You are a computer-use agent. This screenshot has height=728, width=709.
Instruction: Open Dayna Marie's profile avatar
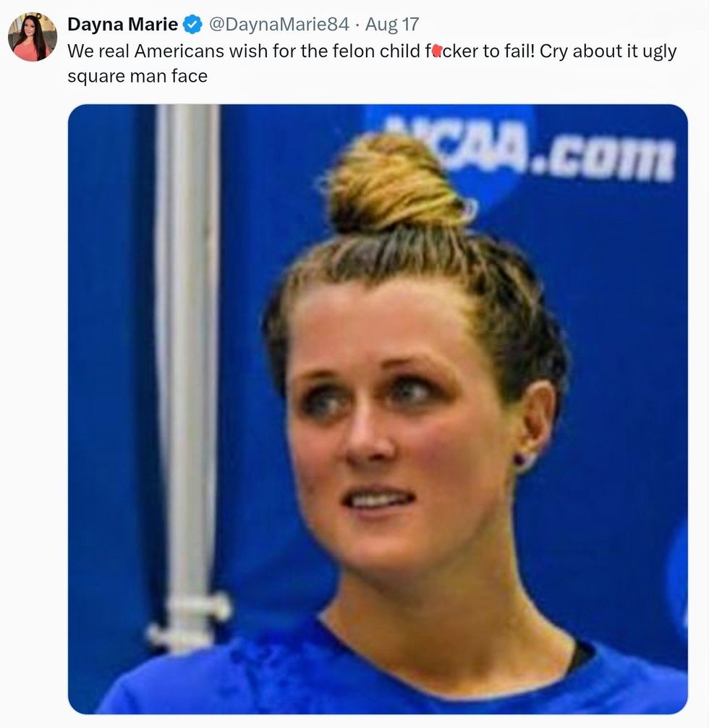[33, 36]
